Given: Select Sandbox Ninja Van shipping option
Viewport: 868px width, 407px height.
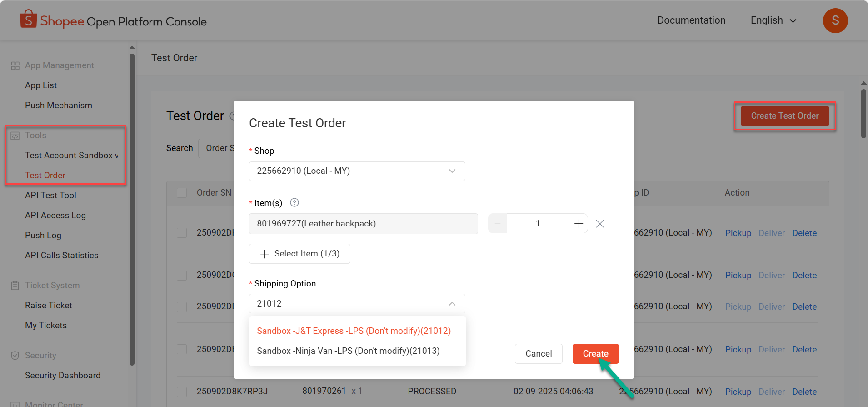Looking at the screenshot, I should coord(348,351).
